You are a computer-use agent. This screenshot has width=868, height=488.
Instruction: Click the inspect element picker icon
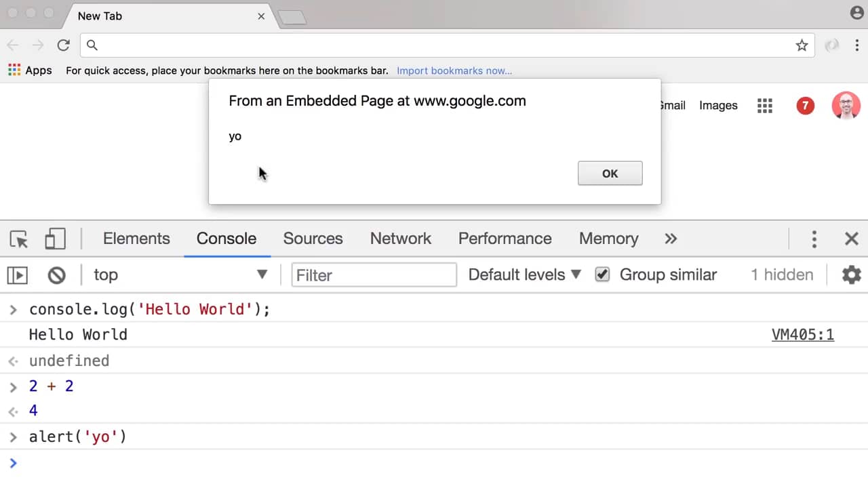tap(19, 239)
